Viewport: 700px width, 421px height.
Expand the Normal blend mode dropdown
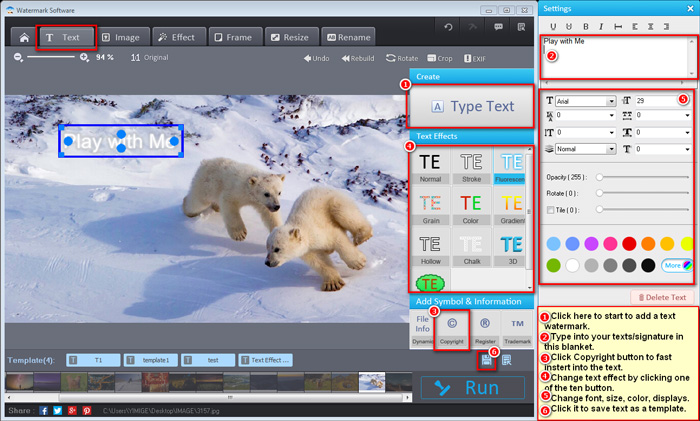610,148
